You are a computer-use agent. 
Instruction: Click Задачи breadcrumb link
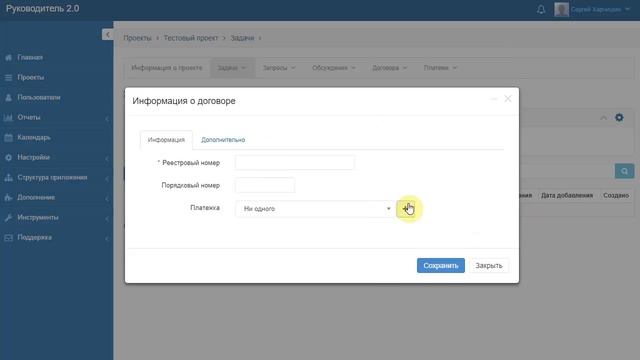coord(242,38)
